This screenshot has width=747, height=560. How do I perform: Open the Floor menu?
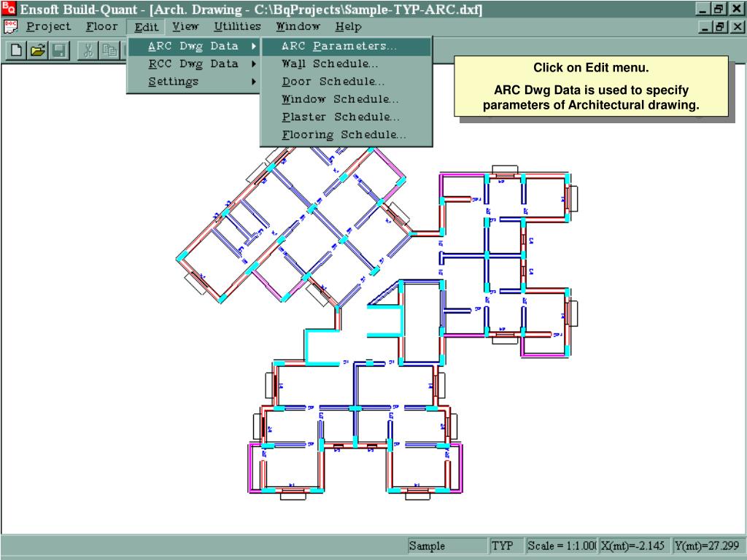pos(101,27)
